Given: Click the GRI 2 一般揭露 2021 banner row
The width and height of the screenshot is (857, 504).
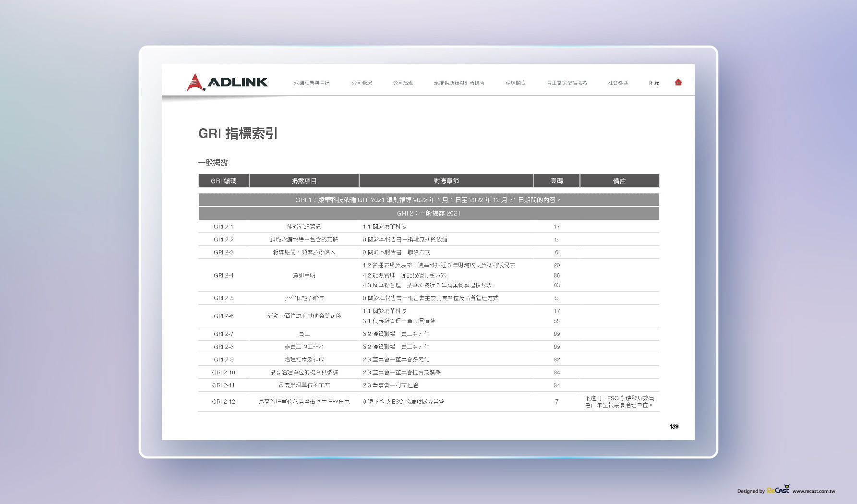Looking at the screenshot, I should [429, 214].
